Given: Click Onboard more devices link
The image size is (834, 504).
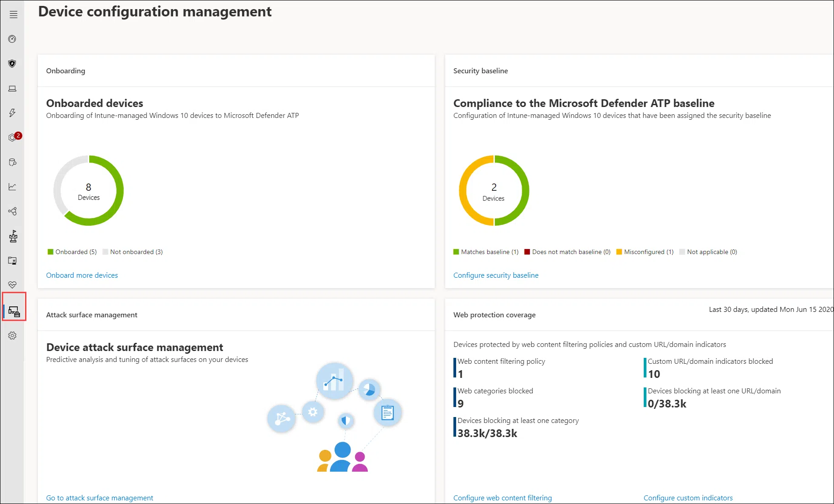Looking at the screenshot, I should coord(82,275).
